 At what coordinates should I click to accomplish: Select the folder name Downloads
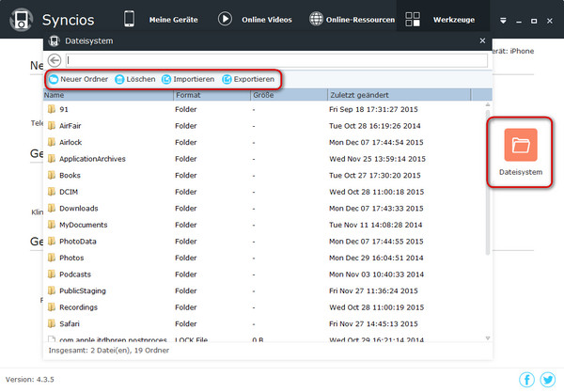point(79,209)
